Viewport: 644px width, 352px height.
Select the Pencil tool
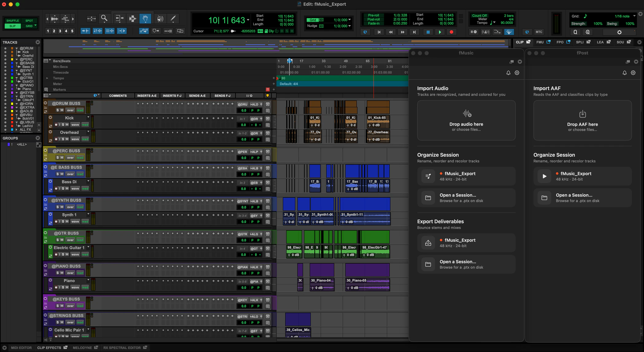tap(173, 19)
